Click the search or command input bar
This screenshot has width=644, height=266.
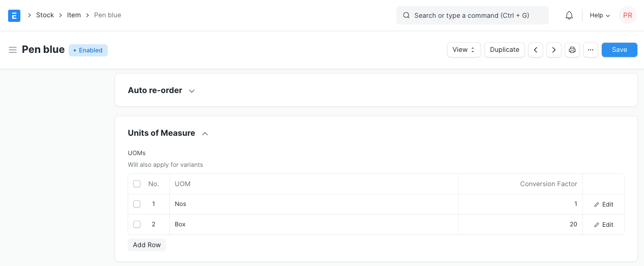tap(472, 15)
